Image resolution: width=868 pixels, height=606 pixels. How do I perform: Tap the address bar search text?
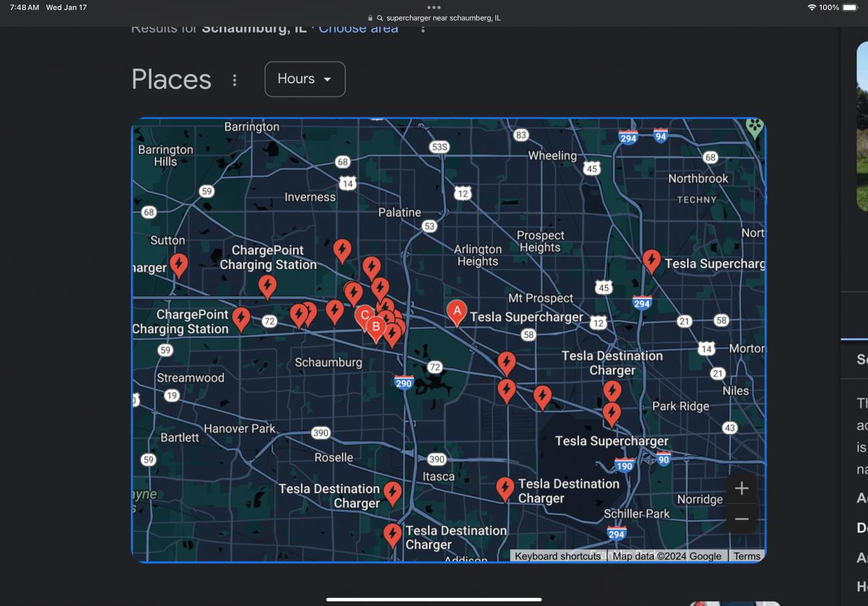[443, 18]
